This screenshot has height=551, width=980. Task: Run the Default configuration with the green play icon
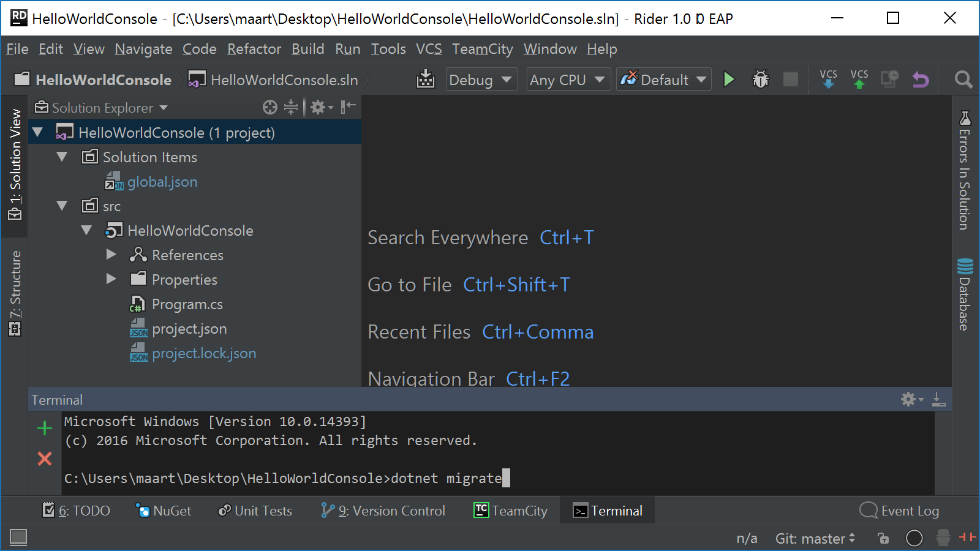pos(729,79)
